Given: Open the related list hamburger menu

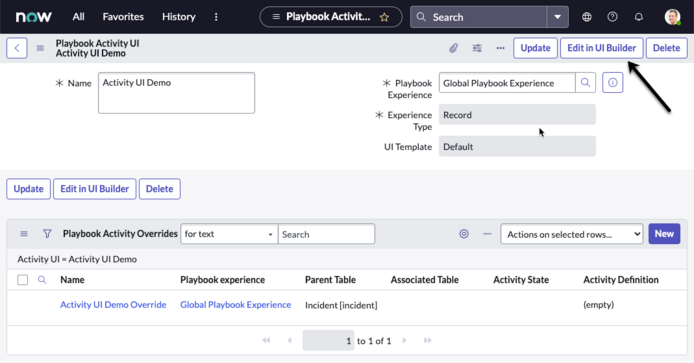Looking at the screenshot, I should point(24,234).
